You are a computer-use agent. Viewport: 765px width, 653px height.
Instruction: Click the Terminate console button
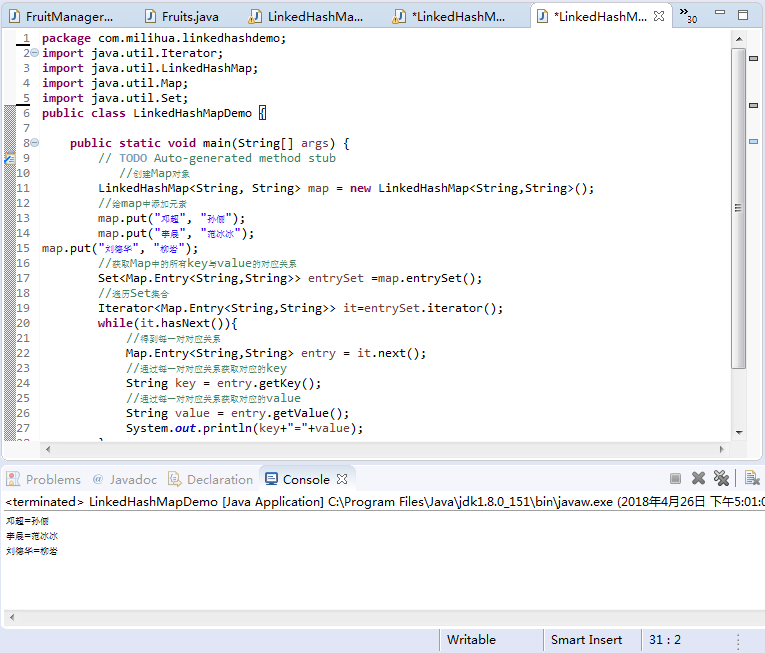pos(675,478)
